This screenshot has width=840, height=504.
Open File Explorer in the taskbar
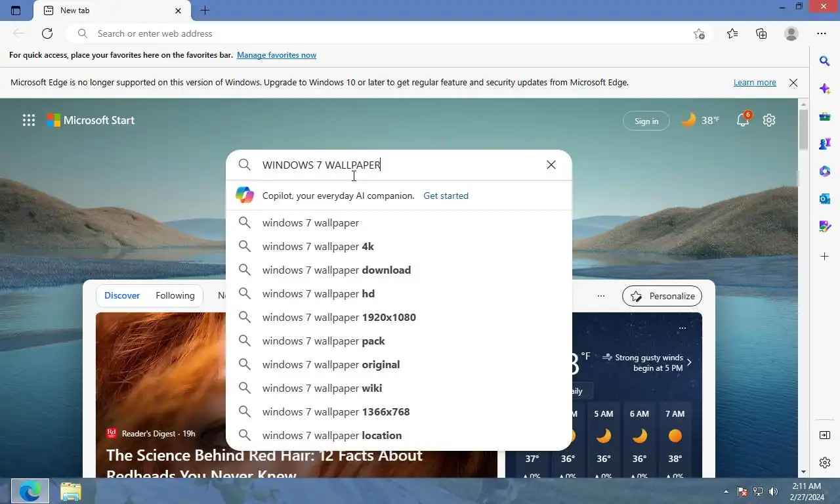(70, 491)
